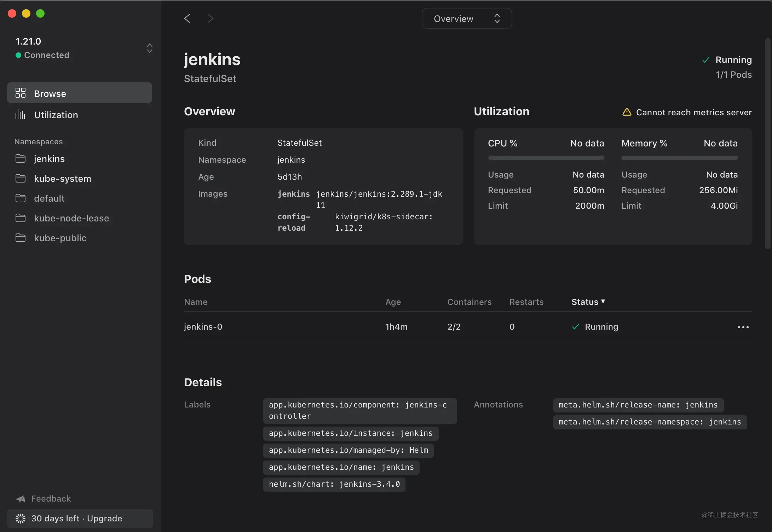Click the Age value 5d13h

coord(290,177)
